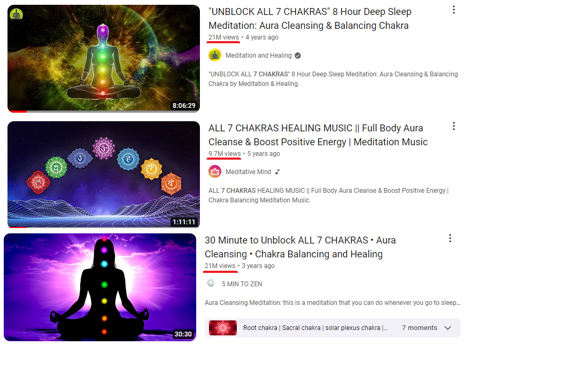Play the 1:11:11 seven chakra symbols thumbnail

pos(104,175)
